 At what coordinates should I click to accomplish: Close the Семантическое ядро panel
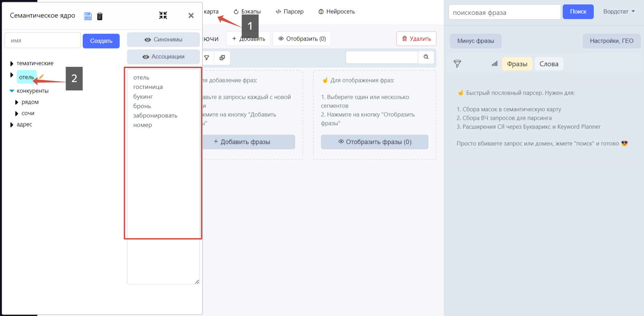click(x=191, y=15)
